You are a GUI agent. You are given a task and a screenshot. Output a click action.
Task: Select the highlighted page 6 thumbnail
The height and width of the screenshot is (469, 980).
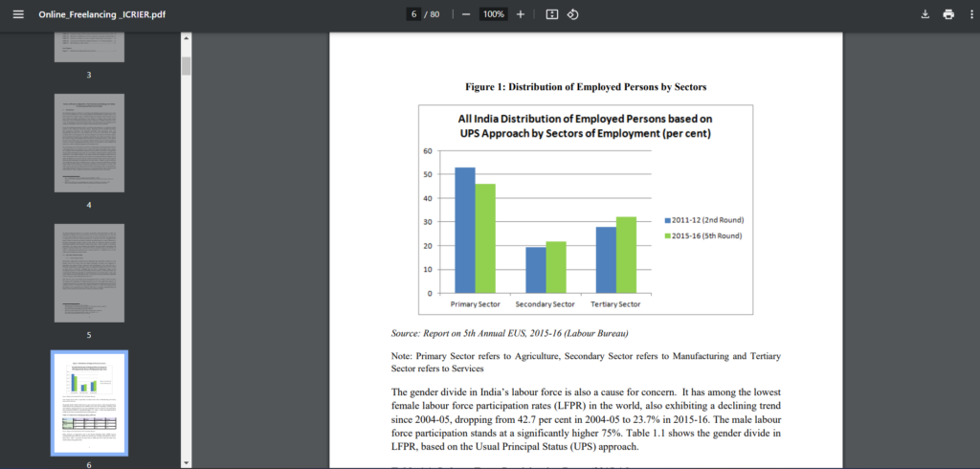pyautogui.click(x=89, y=403)
